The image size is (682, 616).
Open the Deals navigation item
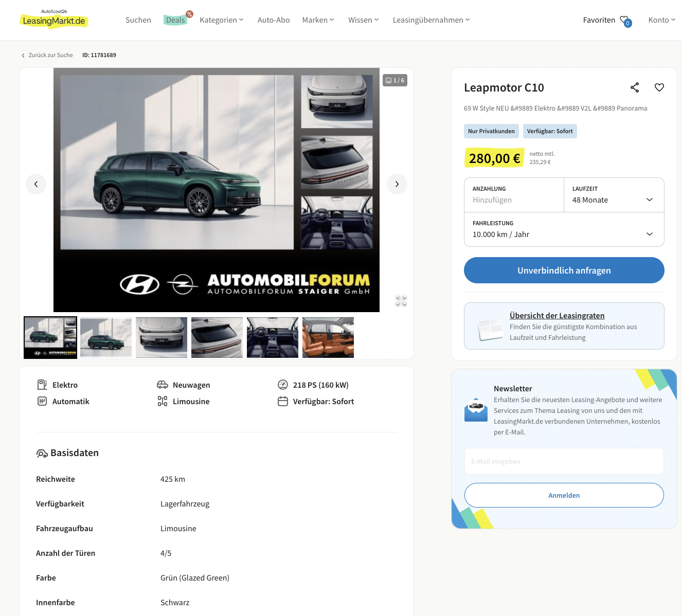coord(175,20)
